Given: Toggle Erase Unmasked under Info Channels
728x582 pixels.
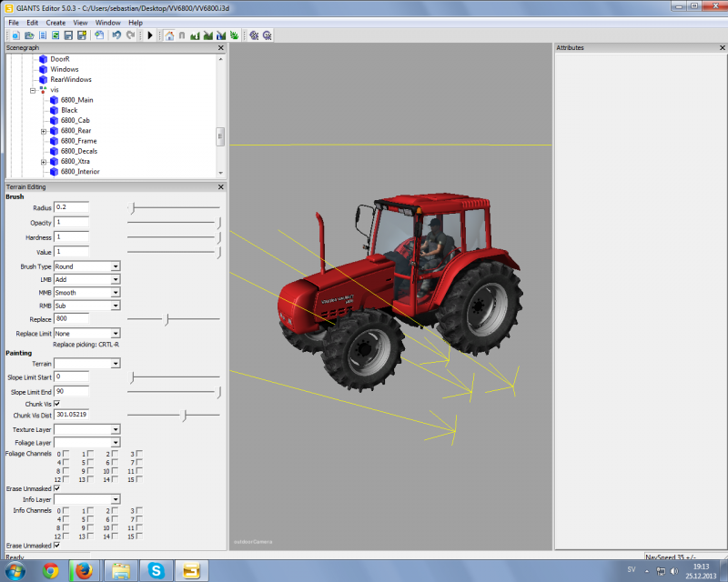Looking at the screenshot, I should click(x=57, y=546).
